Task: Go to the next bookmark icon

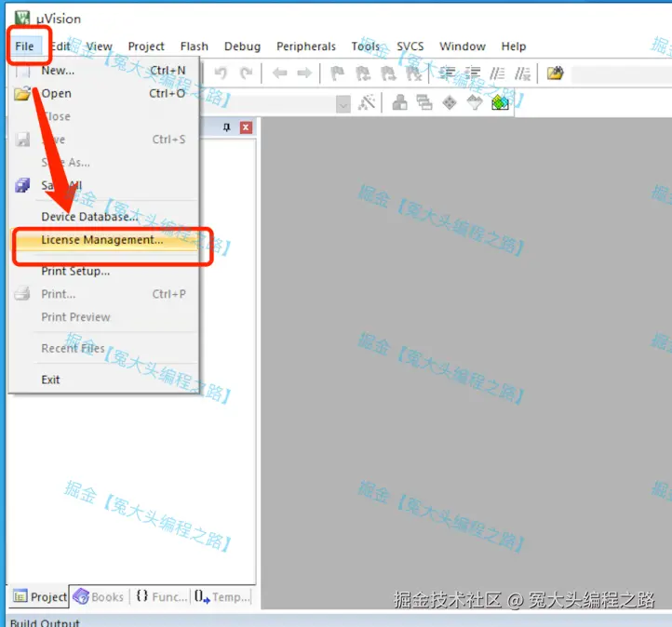Action: click(x=388, y=73)
